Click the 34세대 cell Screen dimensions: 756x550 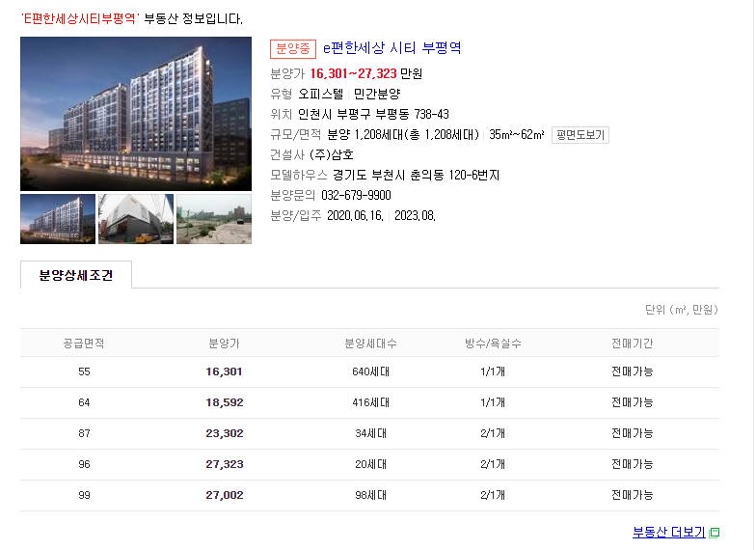[370, 433]
